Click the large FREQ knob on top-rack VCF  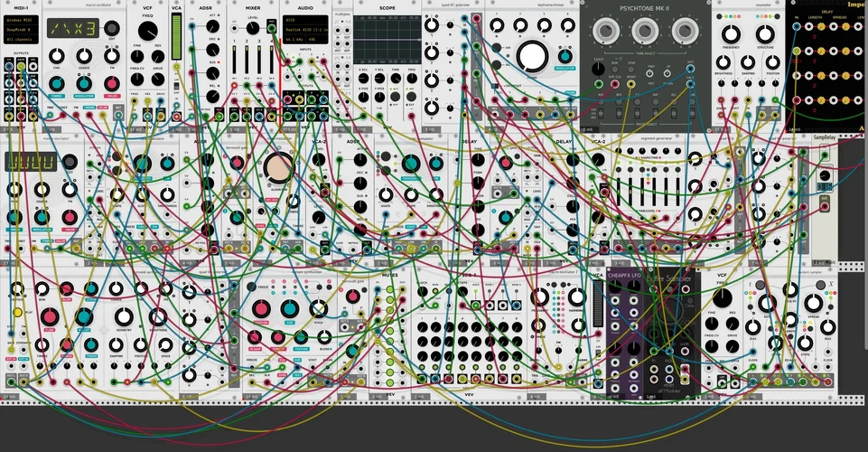(x=148, y=31)
